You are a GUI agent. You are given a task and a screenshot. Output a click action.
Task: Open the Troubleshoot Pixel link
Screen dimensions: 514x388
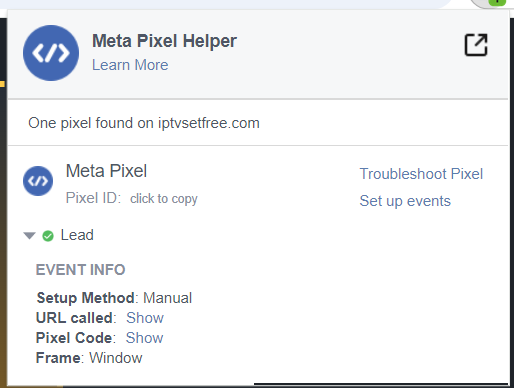pos(421,174)
